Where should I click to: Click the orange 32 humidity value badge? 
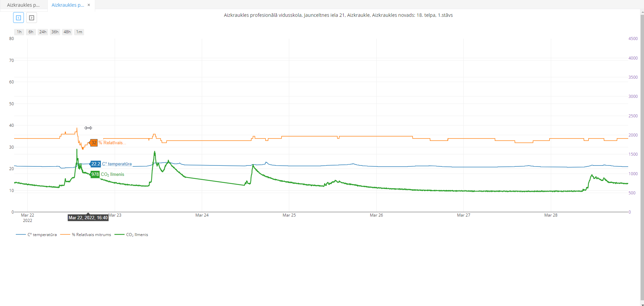94,143
